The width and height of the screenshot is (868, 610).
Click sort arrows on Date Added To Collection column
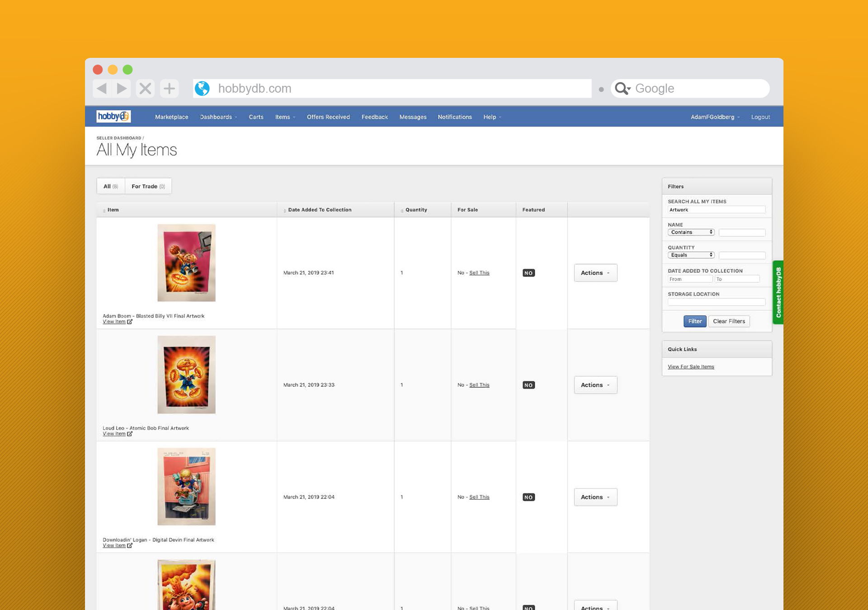pyautogui.click(x=285, y=210)
